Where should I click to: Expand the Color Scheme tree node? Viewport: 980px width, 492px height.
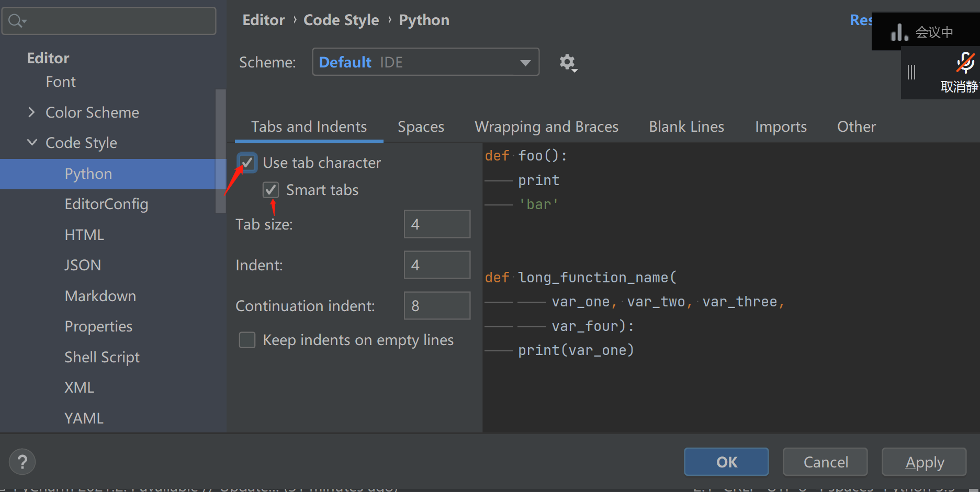click(x=31, y=112)
